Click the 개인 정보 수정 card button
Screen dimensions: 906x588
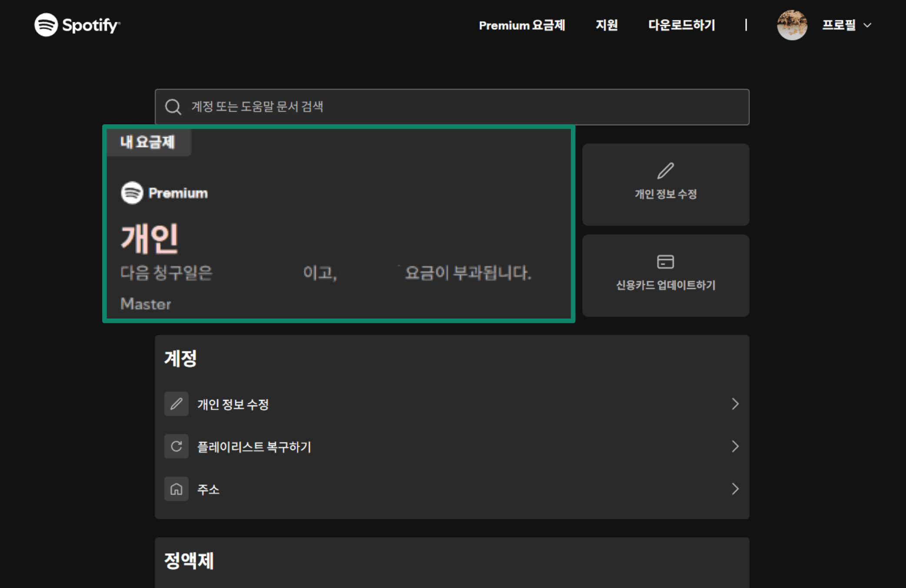665,185
